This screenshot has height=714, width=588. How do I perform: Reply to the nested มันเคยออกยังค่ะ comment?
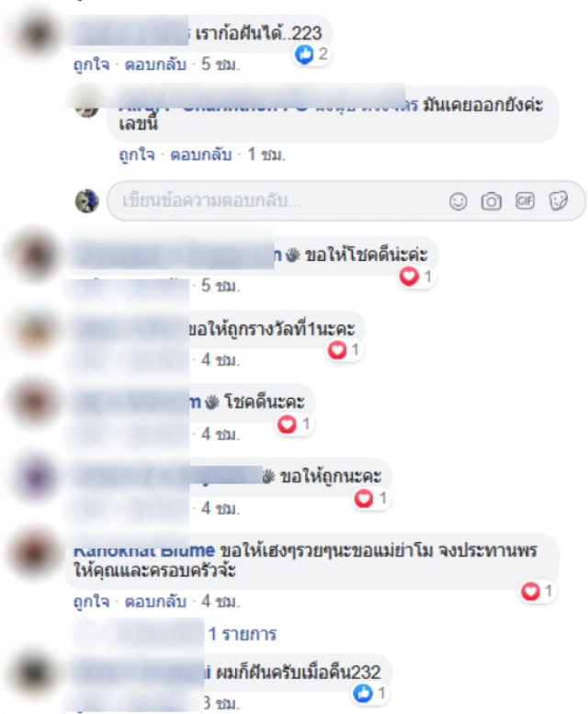[x=200, y=154]
